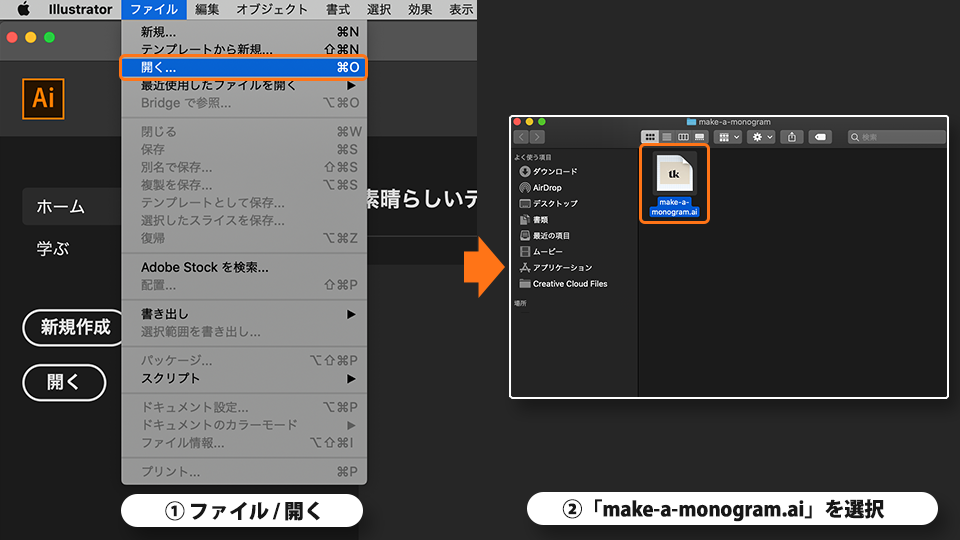The height and width of the screenshot is (540, 960).
Task: Choose Adobe Stock を検索...
Action: (x=244, y=268)
